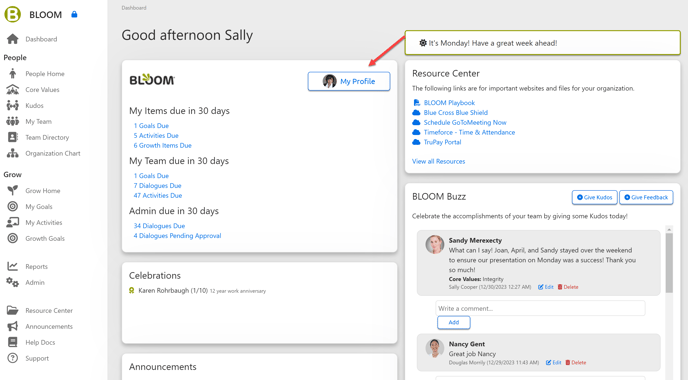Click the Dashboard breadcrumb text
This screenshot has height=380, width=688.
(x=134, y=8)
